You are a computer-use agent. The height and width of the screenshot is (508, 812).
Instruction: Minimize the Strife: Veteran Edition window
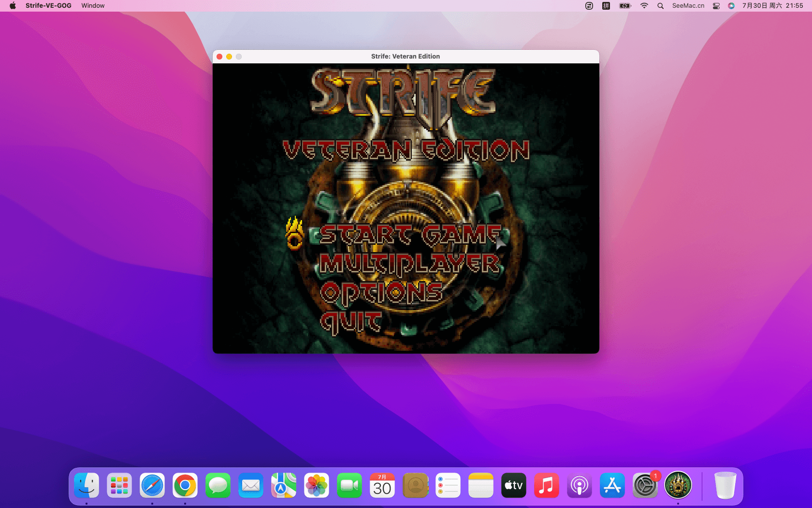[229, 57]
